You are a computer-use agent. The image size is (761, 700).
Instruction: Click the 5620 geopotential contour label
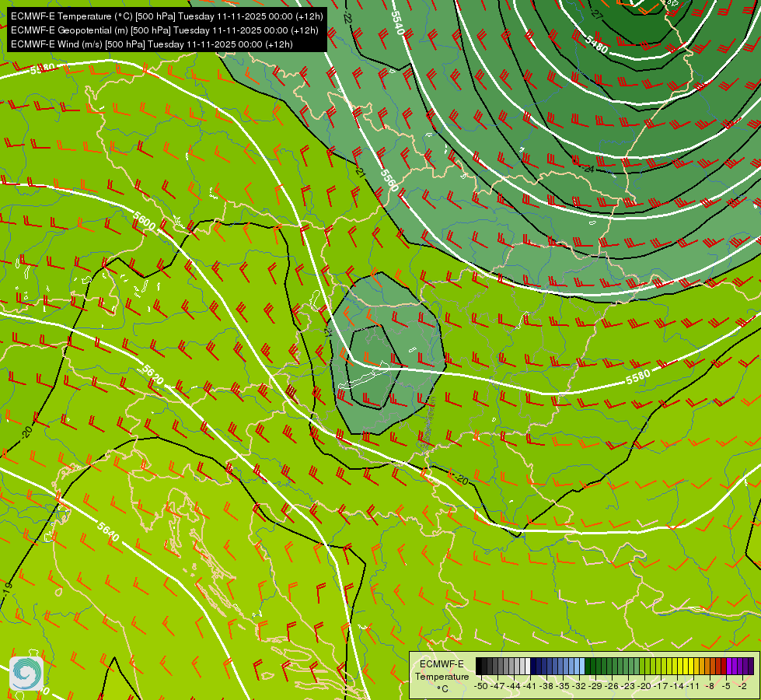point(152,374)
